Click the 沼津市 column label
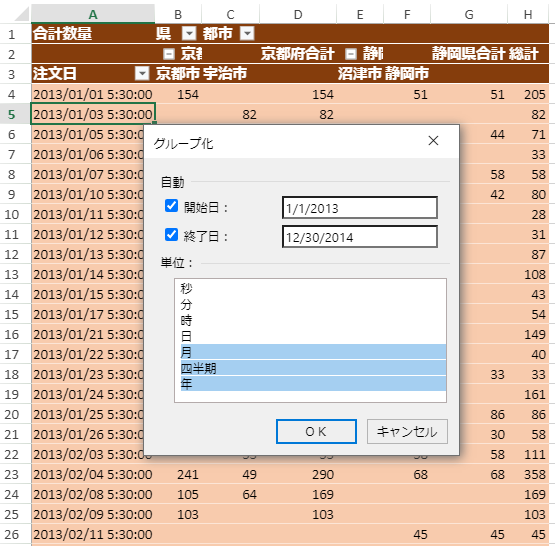 pos(360,74)
